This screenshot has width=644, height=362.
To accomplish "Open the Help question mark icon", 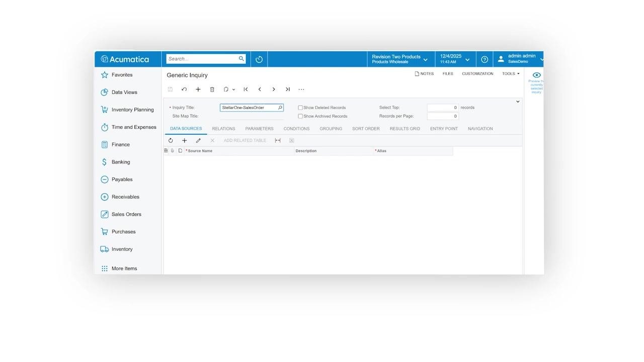I will pos(485,59).
